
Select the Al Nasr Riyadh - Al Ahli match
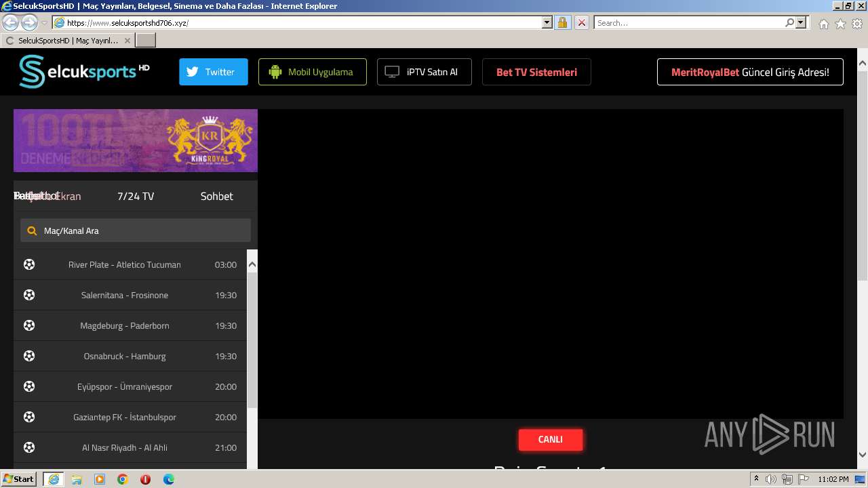(130, 447)
